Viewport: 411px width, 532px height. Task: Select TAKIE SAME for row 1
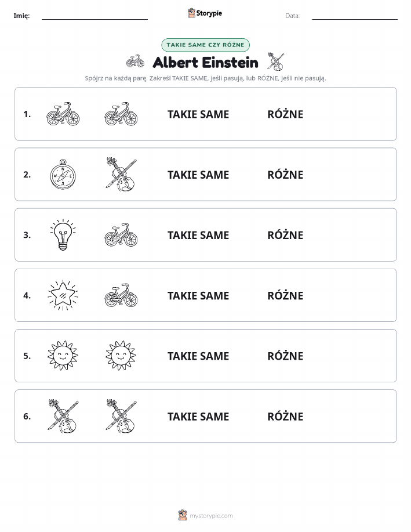click(198, 114)
